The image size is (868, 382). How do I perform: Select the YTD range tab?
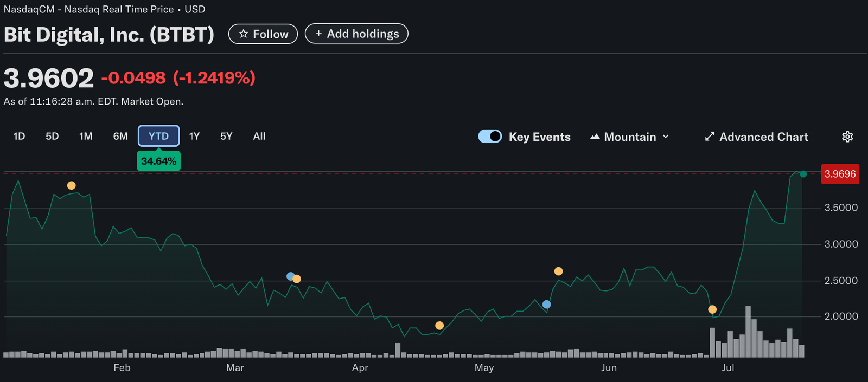pos(158,136)
